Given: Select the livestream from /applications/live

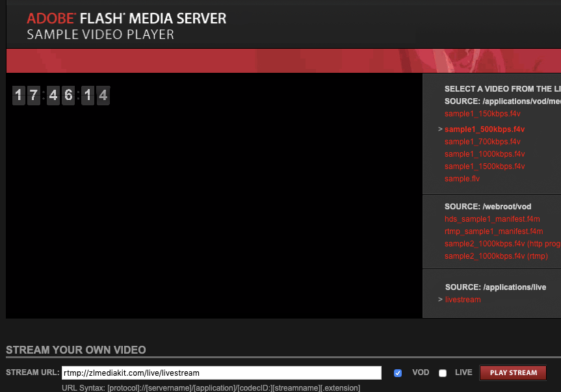Looking at the screenshot, I should pos(463,299).
